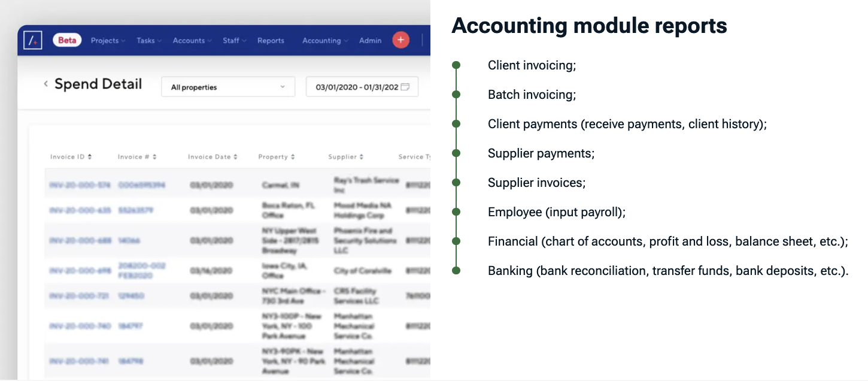Open the calendar icon in date field
868x381 pixels.
click(x=405, y=87)
